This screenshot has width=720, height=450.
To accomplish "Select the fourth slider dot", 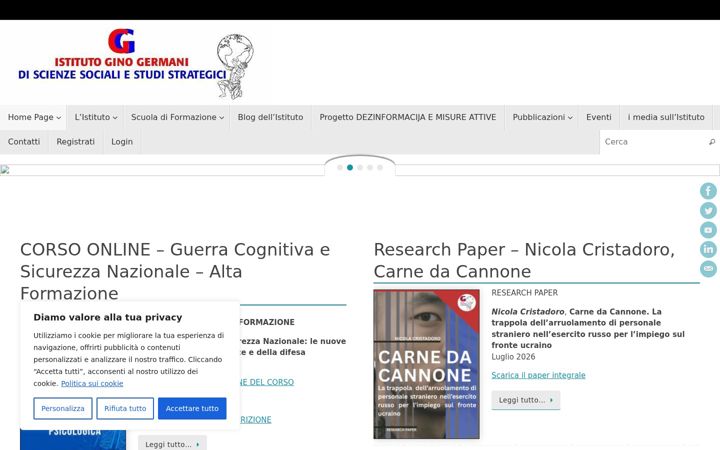I will point(370,168).
